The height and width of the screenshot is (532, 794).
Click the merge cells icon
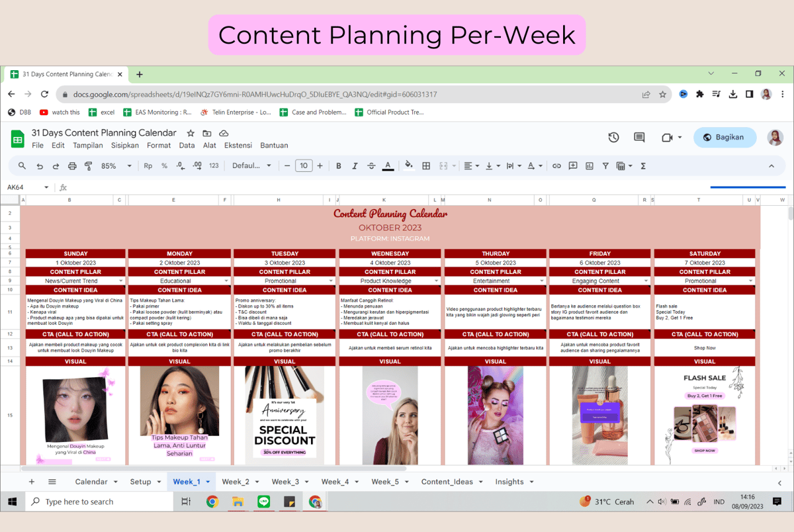(443, 166)
